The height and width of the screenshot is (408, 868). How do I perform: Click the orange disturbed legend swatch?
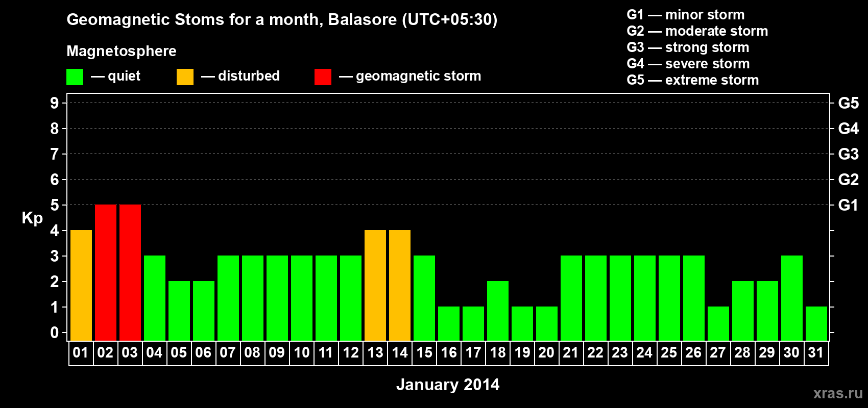click(x=185, y=77)
